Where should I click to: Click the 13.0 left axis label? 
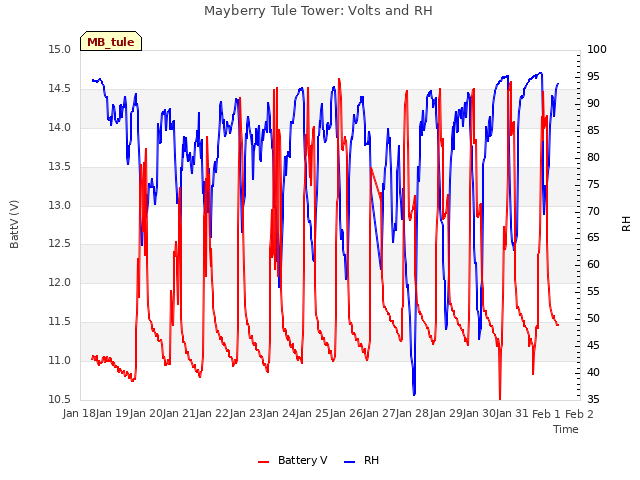(x=59, y=205)
